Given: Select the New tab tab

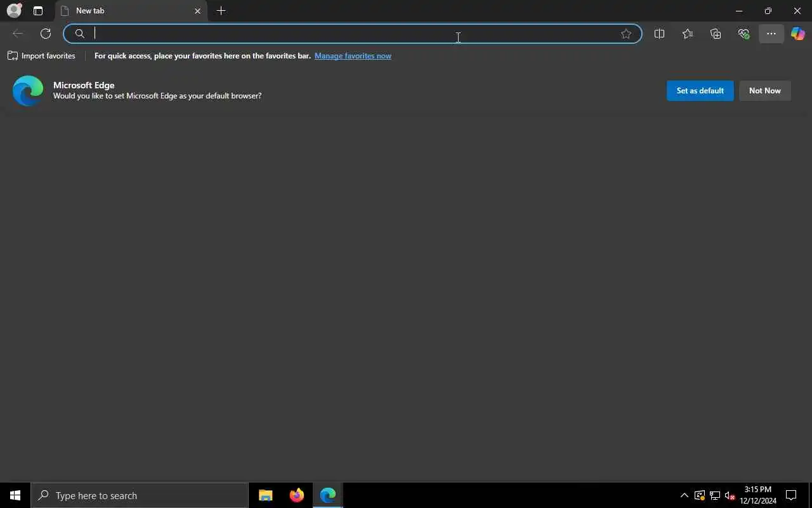Looking at the screenshot, I should [131, 11].
